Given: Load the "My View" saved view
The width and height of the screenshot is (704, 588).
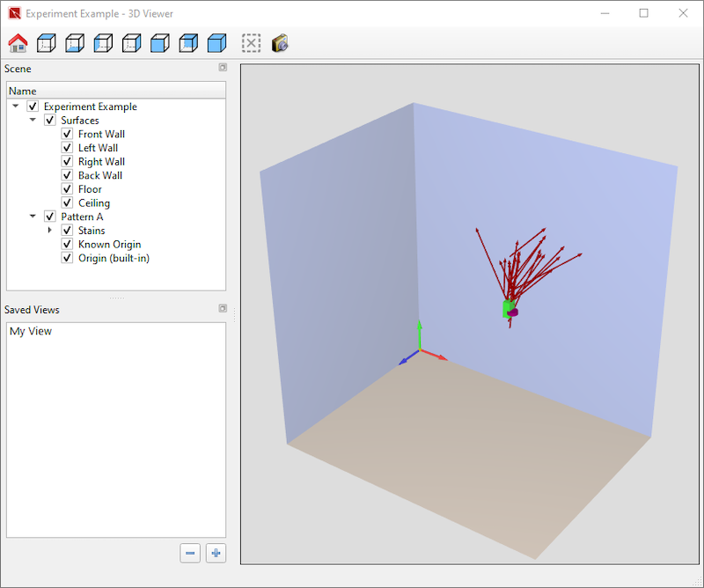Looking at the screenshot, I should pos(31,331).
